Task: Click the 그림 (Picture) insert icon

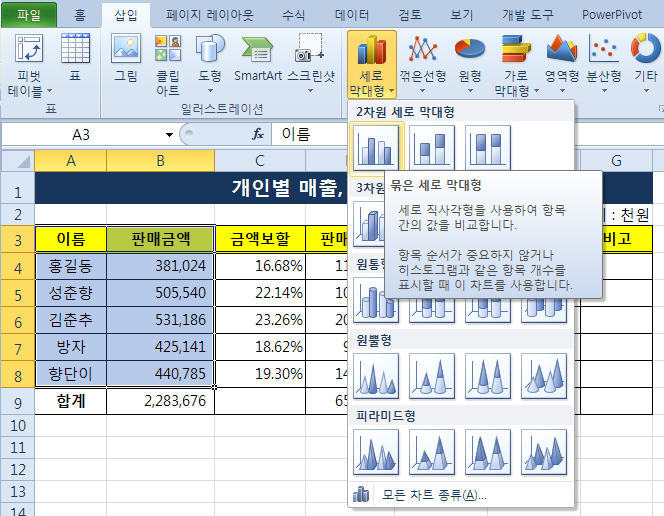Action: coord(126,50)
